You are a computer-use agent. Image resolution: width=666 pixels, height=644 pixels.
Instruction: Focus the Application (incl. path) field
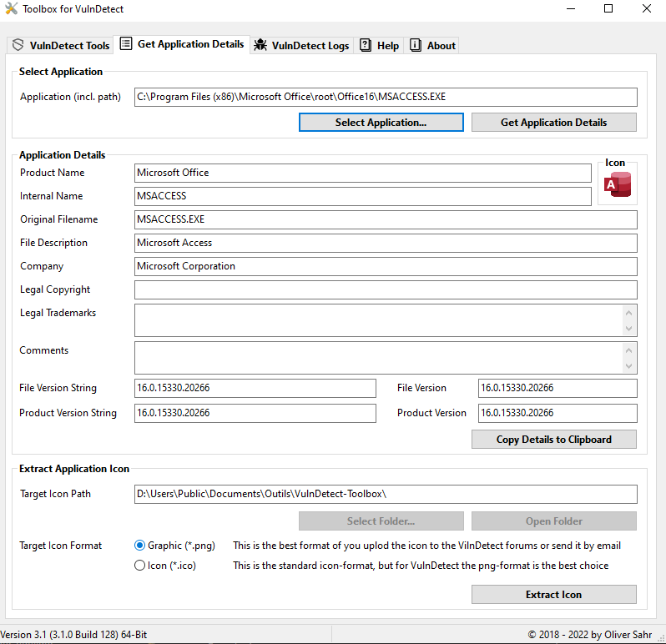pyautogui.click(x=386, y=97)
